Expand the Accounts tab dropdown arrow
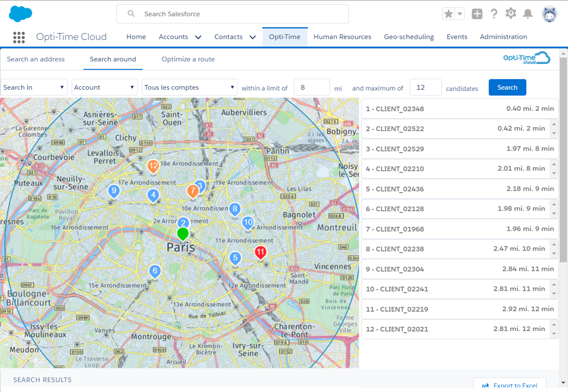 click(x=198, y=37)
